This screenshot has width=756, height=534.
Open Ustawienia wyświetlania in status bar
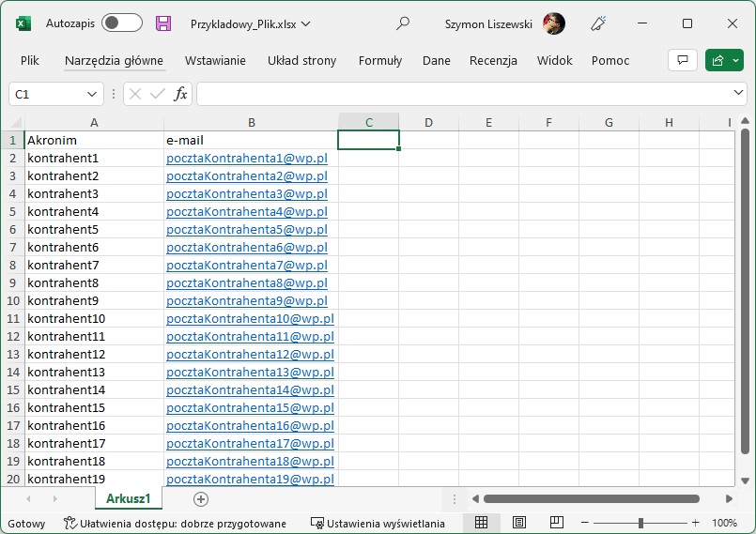point(378,524)
